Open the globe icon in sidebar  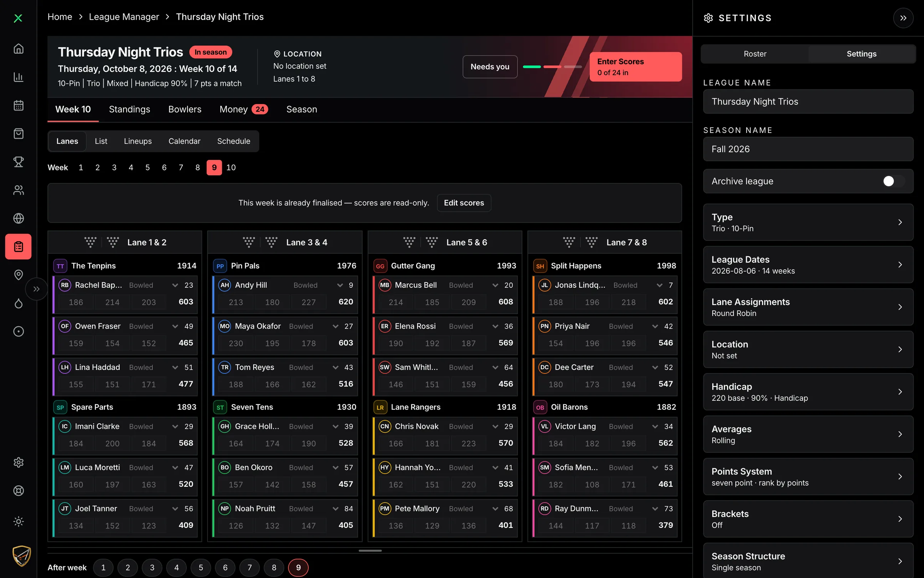[18, 218]
